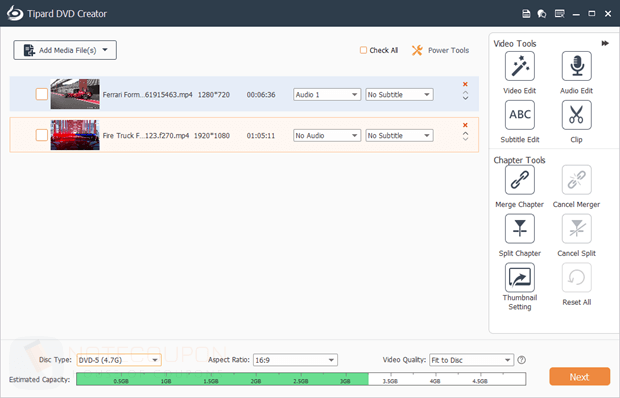Open the Disc Type DVD-5 dropdown
Screen dimensions: 620x398
point(119,360)
